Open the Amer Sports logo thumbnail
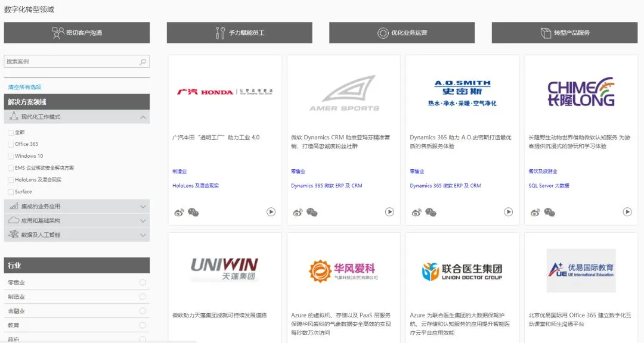This screenshot has width=644, height=343. pos(344,93)
